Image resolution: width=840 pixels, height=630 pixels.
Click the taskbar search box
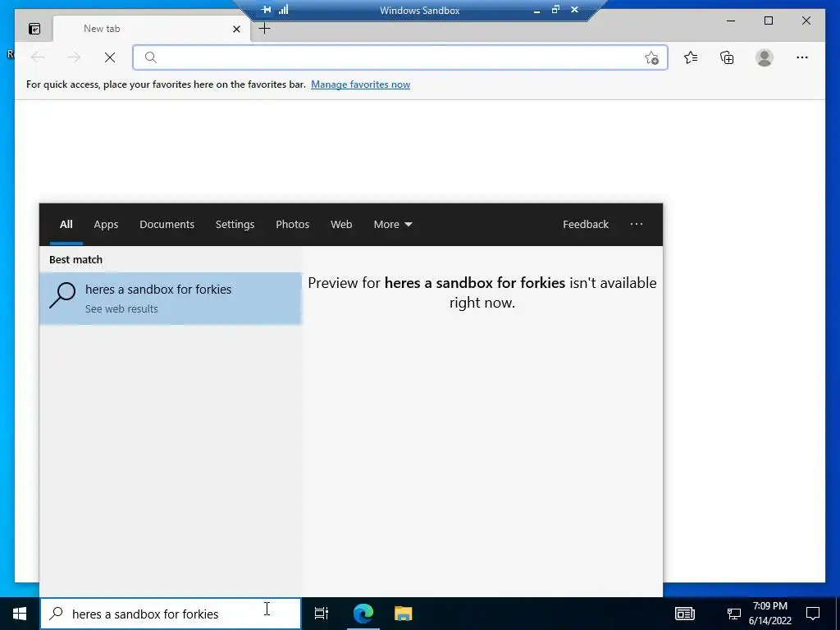[171, 614]
